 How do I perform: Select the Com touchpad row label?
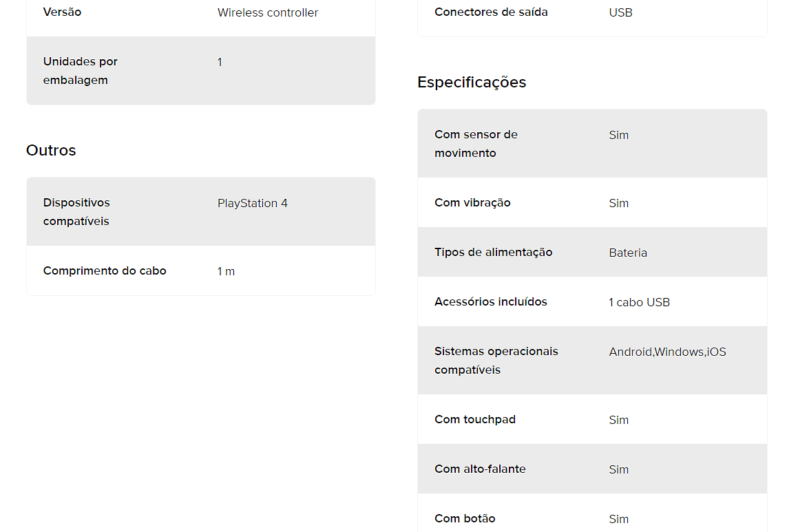(475, 420)
